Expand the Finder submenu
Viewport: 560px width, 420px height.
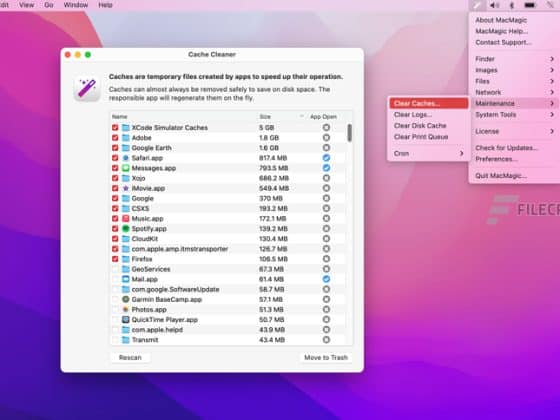[514, 59]
